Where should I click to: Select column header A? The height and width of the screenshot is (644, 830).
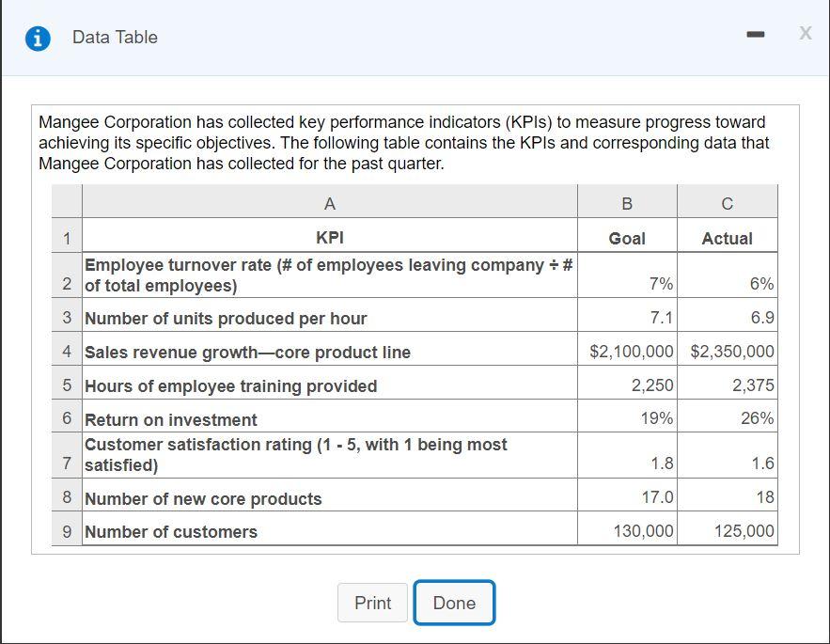coord(329,200)
